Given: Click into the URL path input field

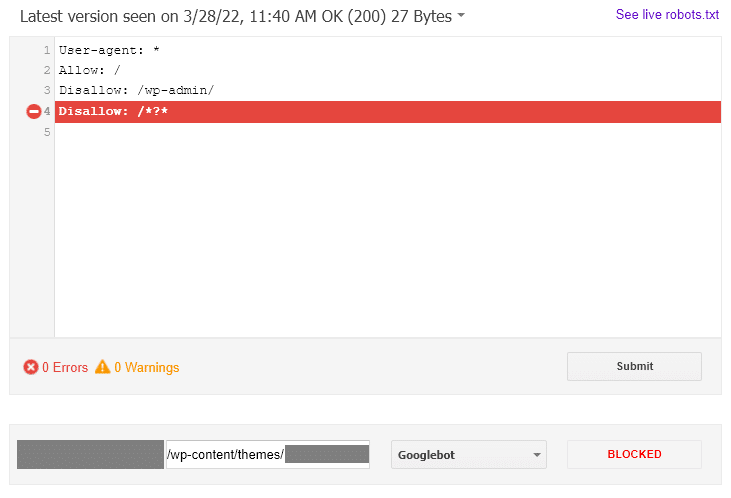Looking at the screenshot, I should [268, 455].
